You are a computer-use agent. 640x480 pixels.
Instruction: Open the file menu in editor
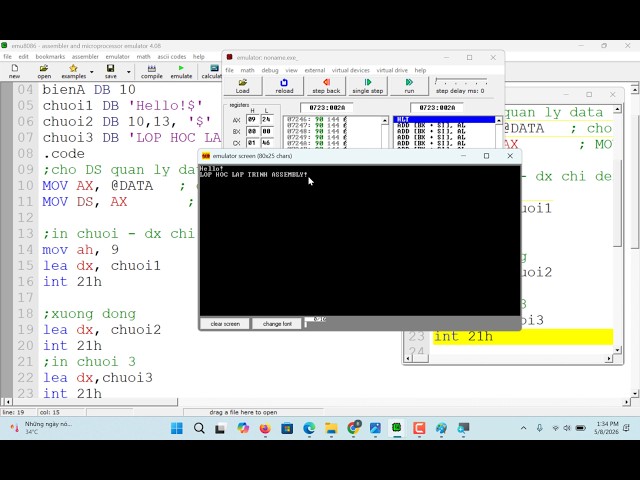[x=7, y=57]
